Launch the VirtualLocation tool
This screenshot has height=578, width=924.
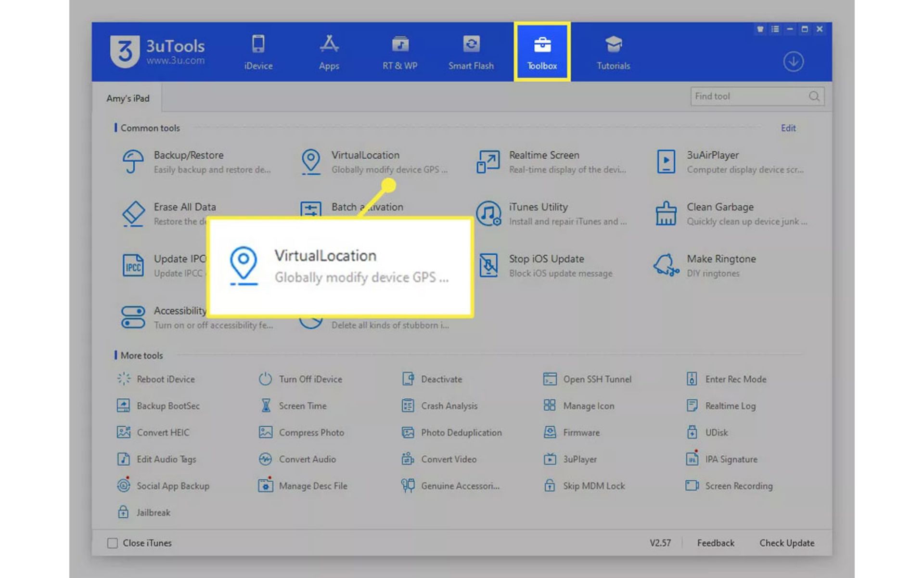pos(374,162)
